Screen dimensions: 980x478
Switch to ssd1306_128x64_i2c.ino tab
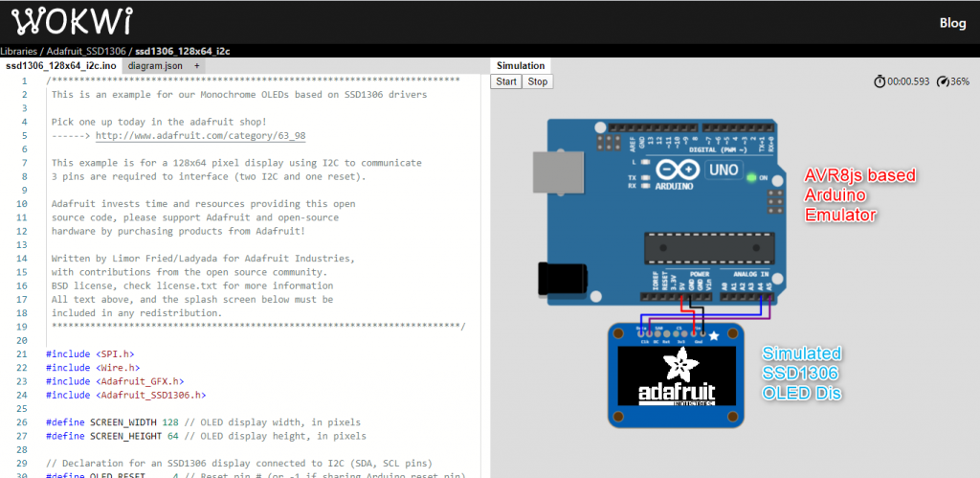pyautogui.click(x=61, y=66)
